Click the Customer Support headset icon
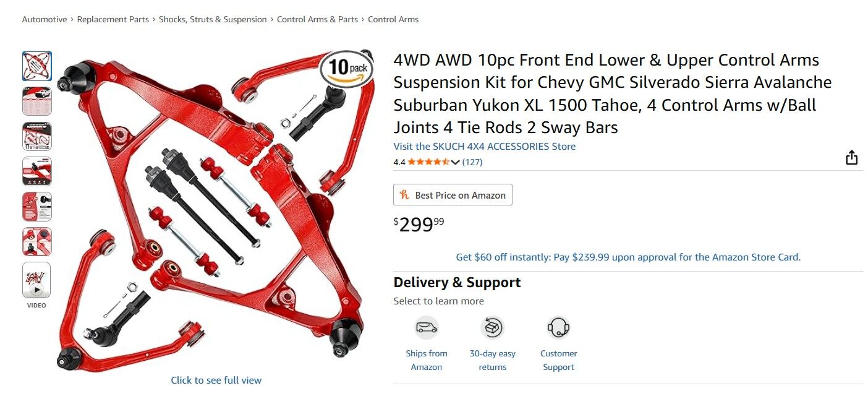 pos(558,327)
